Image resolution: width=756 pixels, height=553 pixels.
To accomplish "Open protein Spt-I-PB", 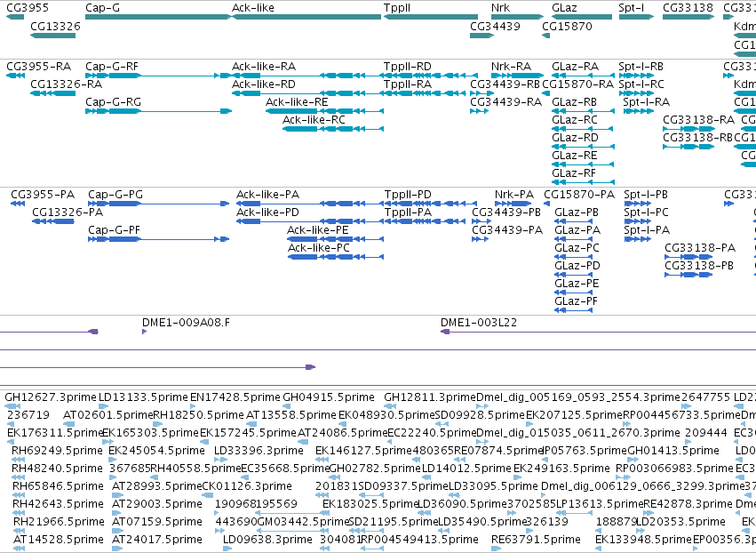I will (x=637, y=204).
